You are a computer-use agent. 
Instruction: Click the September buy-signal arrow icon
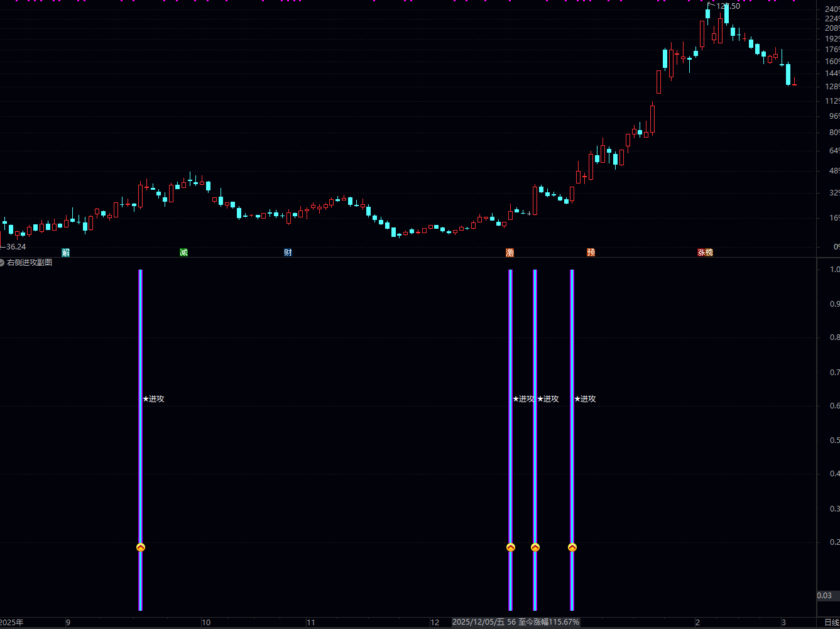tap(141, 547)
